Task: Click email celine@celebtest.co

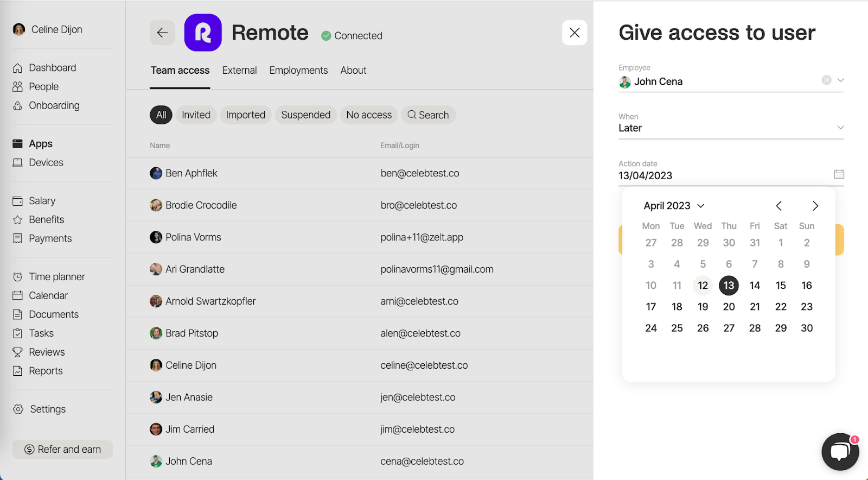Action: tap(424, 365)
